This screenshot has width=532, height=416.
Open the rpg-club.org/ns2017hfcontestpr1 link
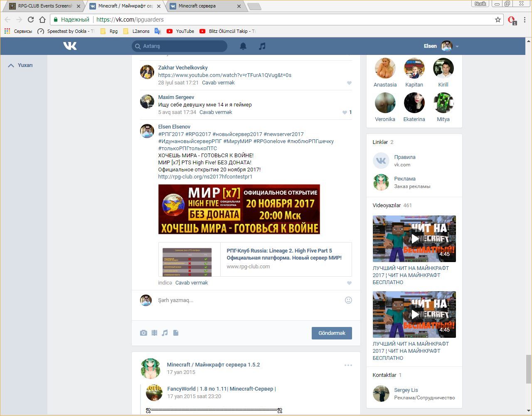[205, 177]
